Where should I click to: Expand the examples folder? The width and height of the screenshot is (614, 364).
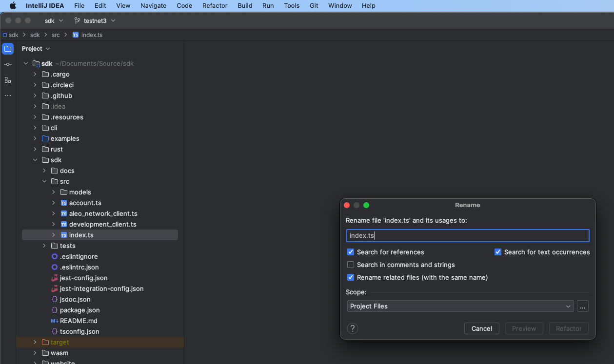click(34, 138)
